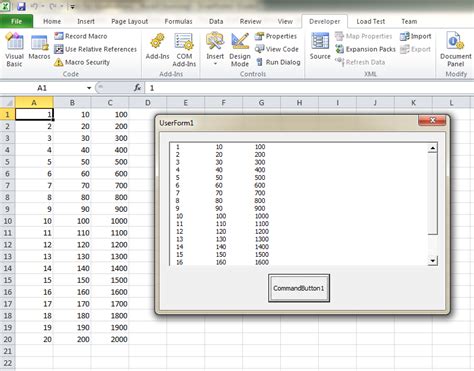Select cell C20 containing 2000
This screenshot has height=371, width=474.
coord(110,339)
